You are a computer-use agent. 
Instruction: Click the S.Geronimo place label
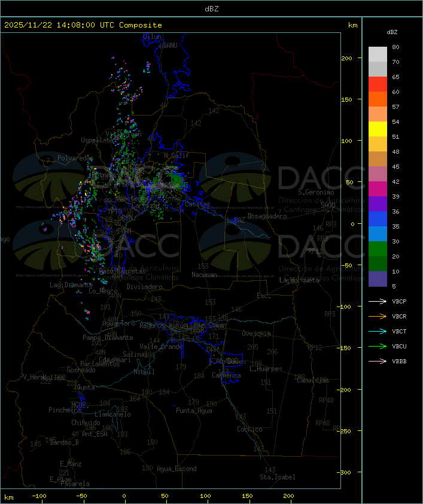[316, 192]
